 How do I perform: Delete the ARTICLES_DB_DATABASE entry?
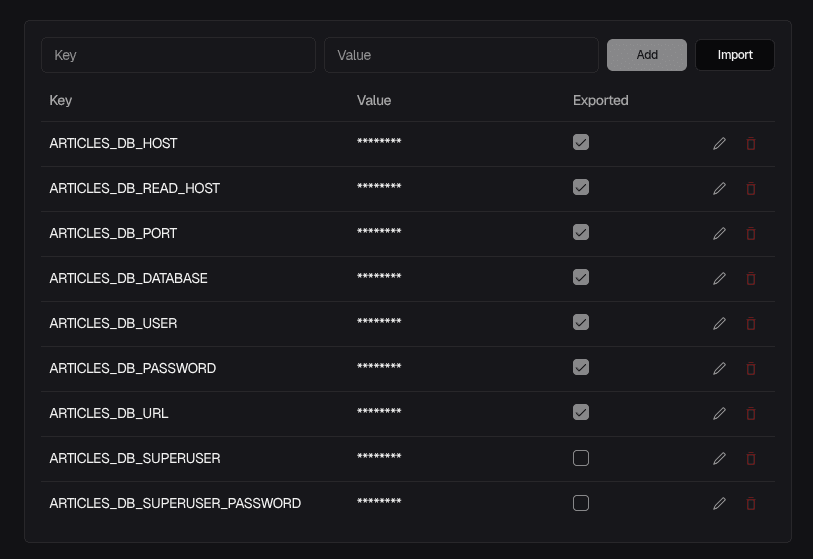[x=751, y=279]
